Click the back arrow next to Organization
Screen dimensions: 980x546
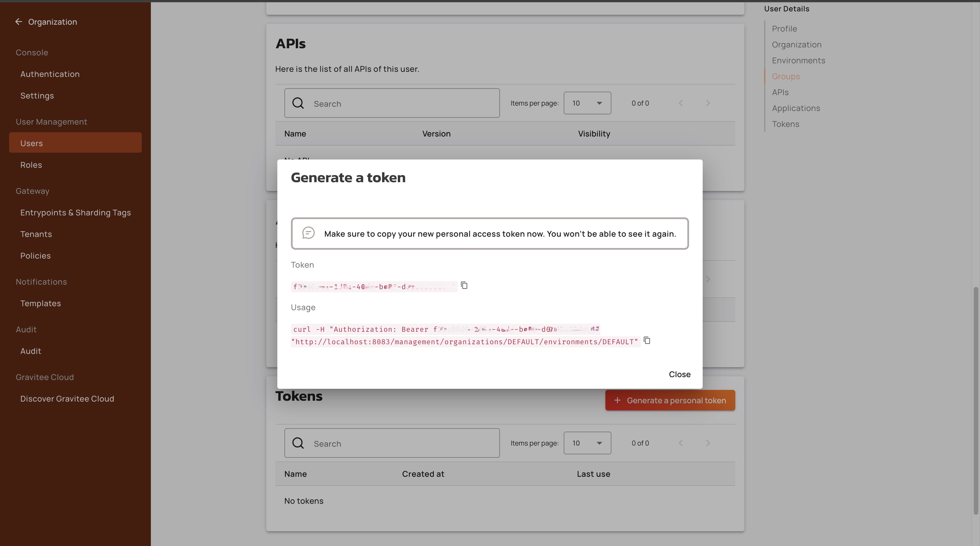(x=18, y=22)
